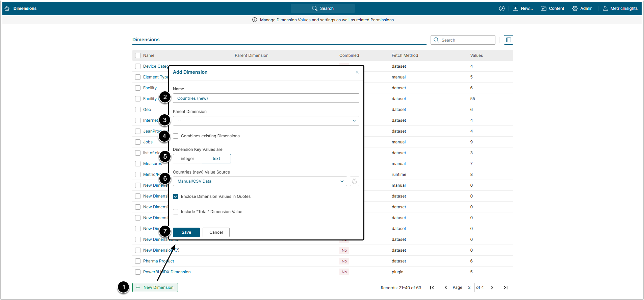Click the Fetch Method column header

coord(405,55)
